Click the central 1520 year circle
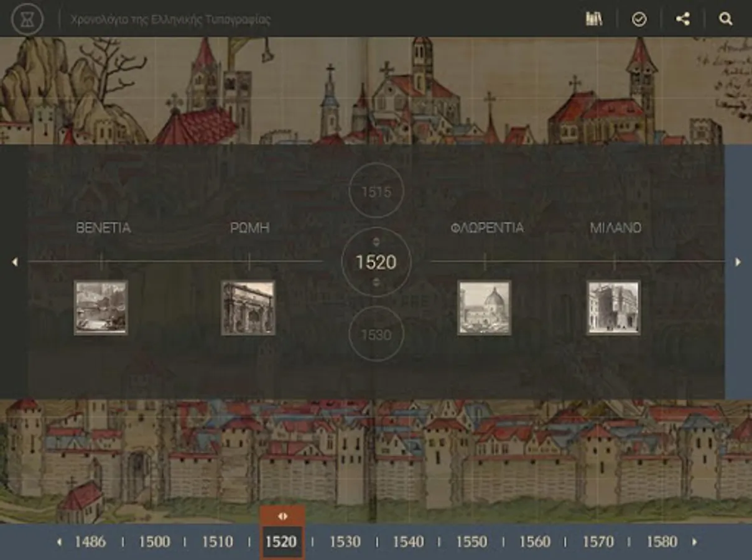This screenshot has height=560, width=752. [x=376, y=262]
